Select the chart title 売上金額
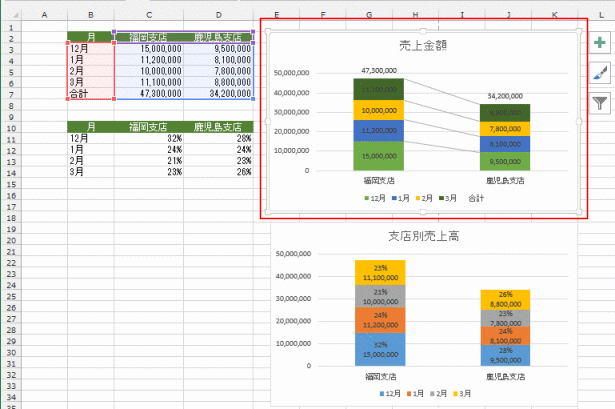The image size is (615, 409). (x=423, y=45)
